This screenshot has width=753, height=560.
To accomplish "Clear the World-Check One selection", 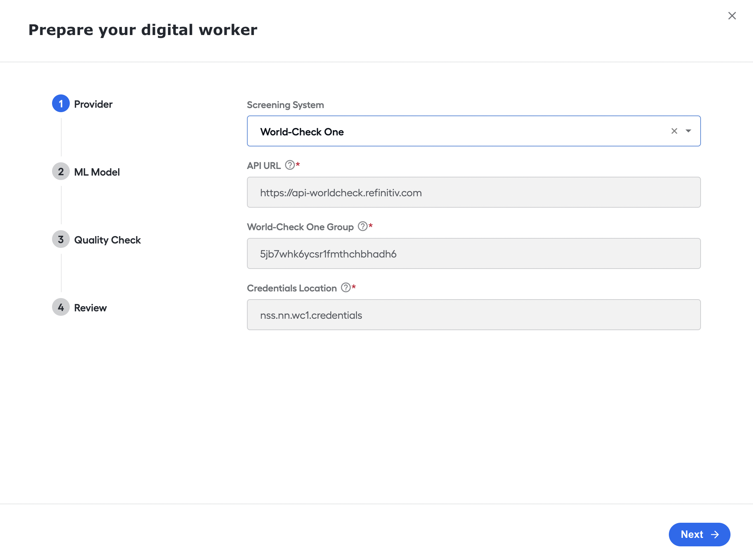I will (x=674, y=131).
